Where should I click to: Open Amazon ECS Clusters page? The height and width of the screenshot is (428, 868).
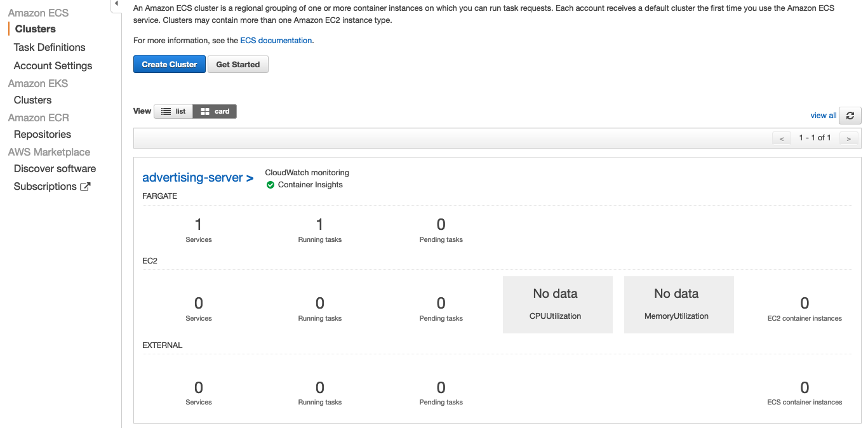[36, 29]
